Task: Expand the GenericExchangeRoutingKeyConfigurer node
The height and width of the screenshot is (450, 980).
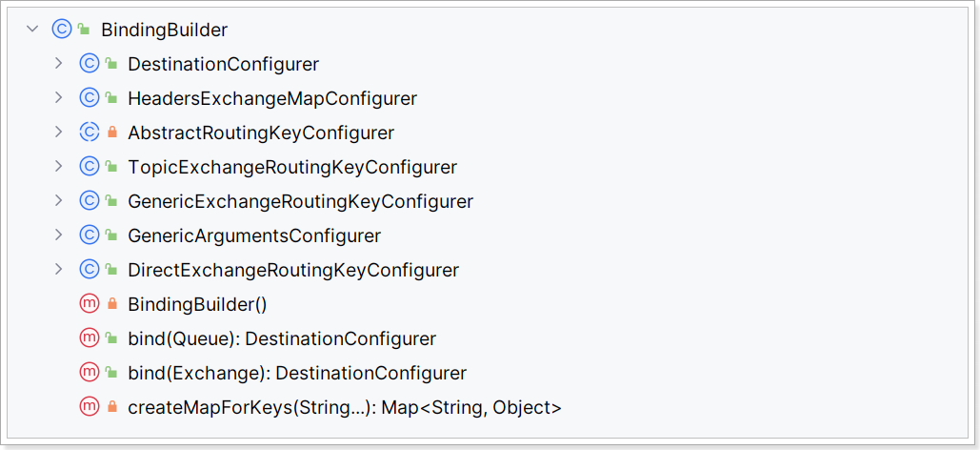Action: point(59,201)
